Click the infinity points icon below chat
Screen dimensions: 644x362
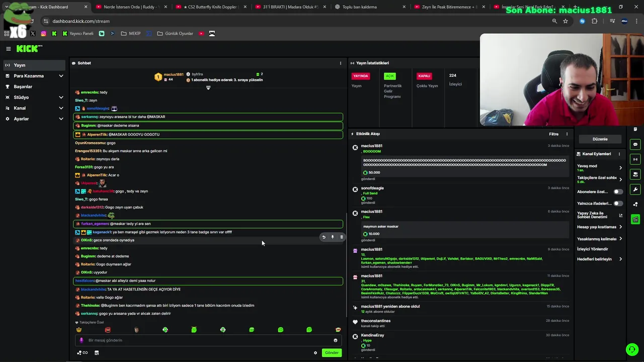pyautogui.click(x=83, y=353)
